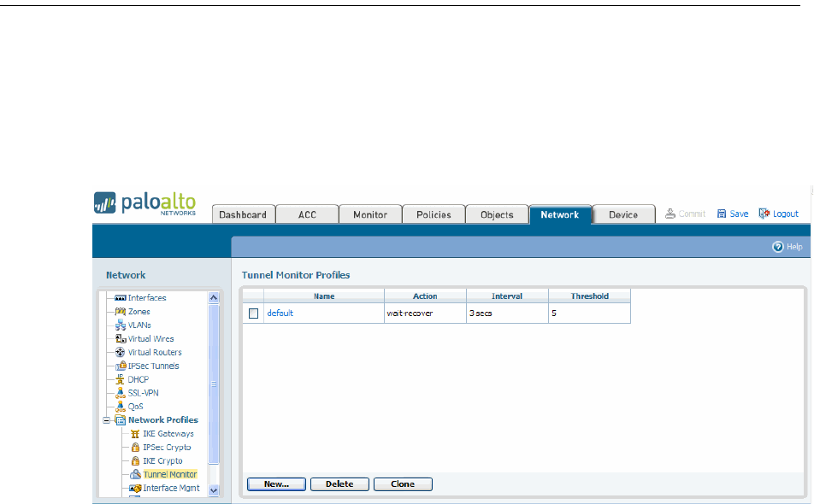814x504 pixels.
Task: Click the Save disk icon
Action: tap(722, 214)
